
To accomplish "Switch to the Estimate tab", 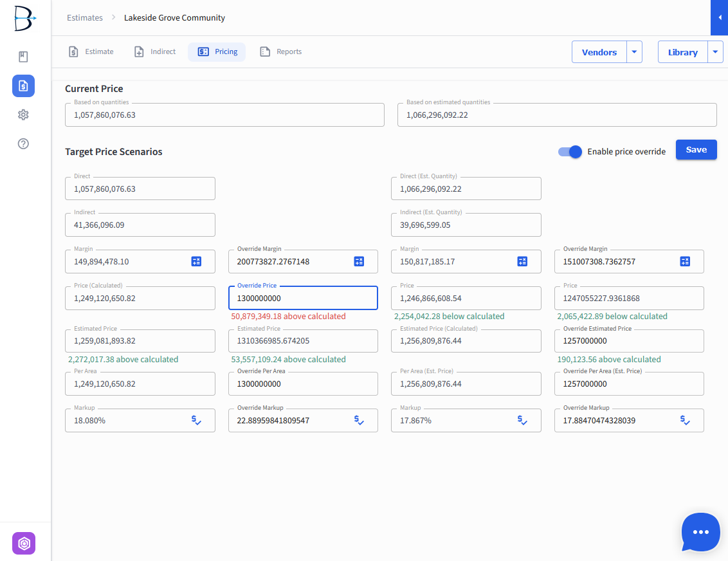I will click(x=91, y=51).
